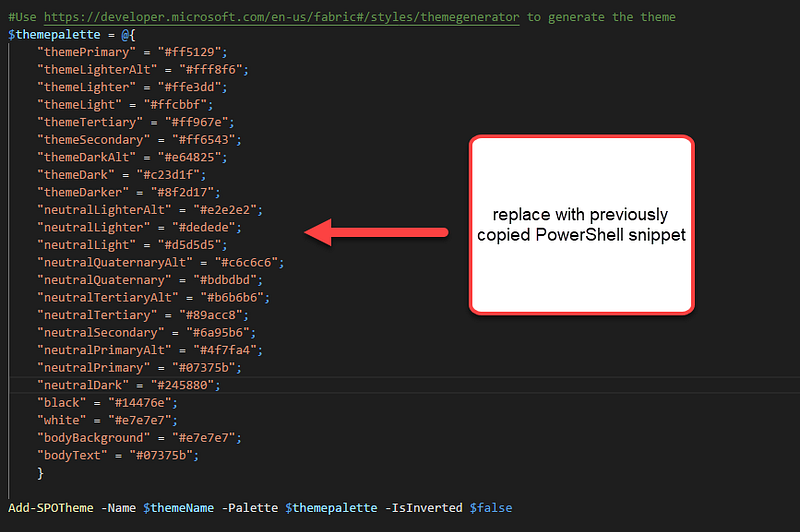Select the "#89acc8" value
The height and width of the screenshot is (532, 800).
pos(211,315)
